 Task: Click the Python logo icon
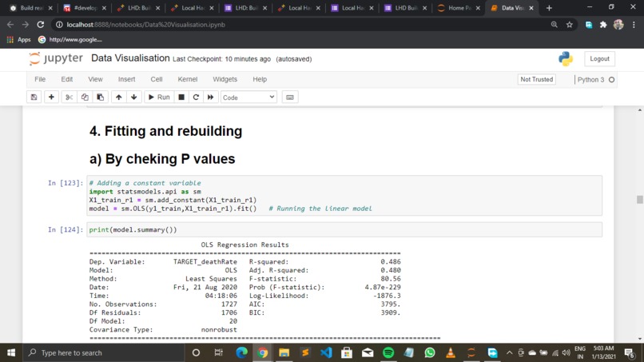pos(566,59)
